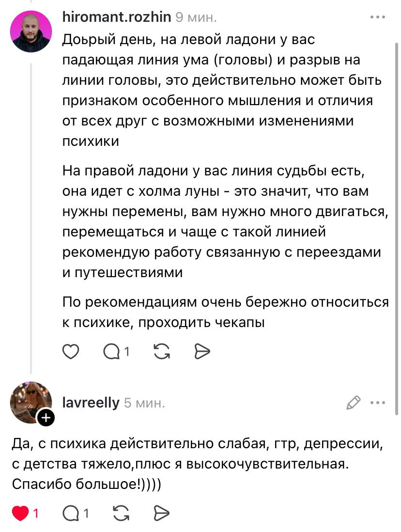This screenshot has width=401, height=532.
Task: Open lavreelly's reply text starting 'Да, с психика'
Action: click(x=194, y=464)
